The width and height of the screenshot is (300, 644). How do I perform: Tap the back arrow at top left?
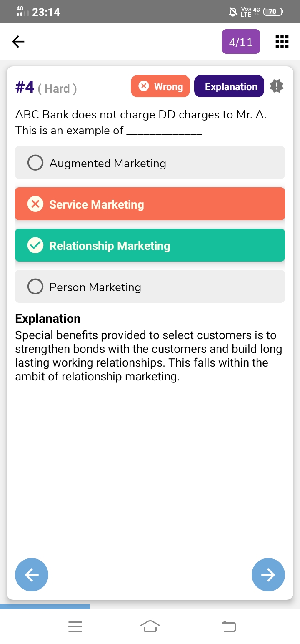point(18,41)
